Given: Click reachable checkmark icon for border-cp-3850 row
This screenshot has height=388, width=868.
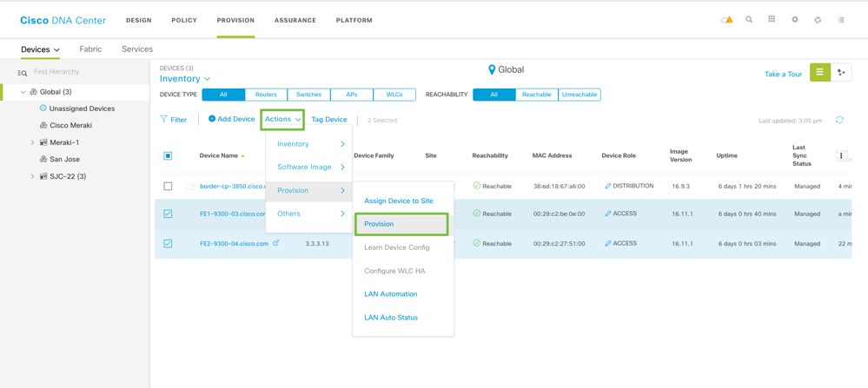Looking at the screenshot, I should [x=477, y=186].
